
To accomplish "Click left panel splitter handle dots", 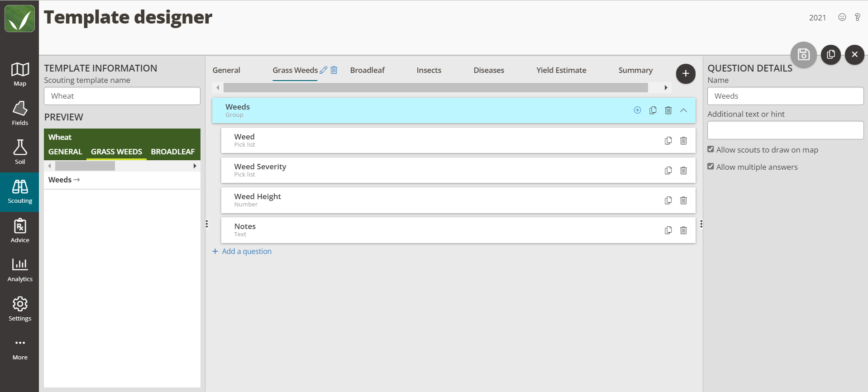I will (x=207, y=224).
